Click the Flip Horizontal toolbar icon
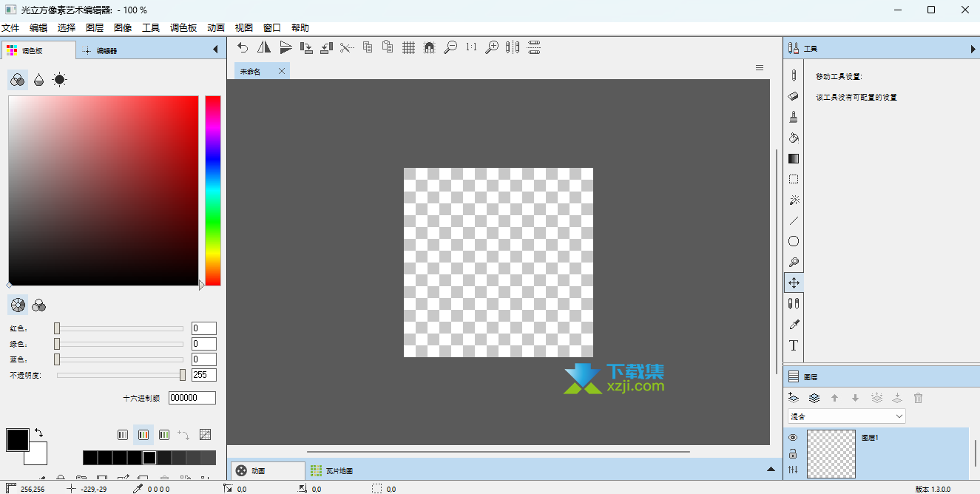The height and width of the screenshot is (494, 980). [x=264, y=48]
